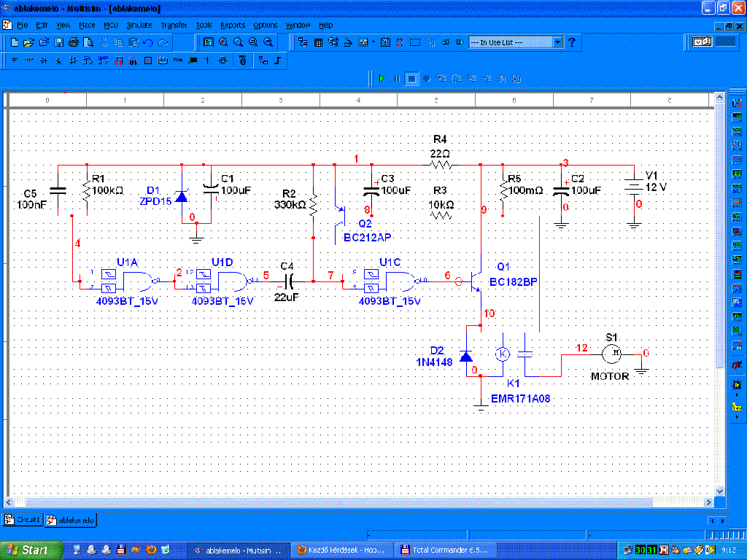Zoom in on the schematic
747x560 pixels.
click(x=223, y=42)
